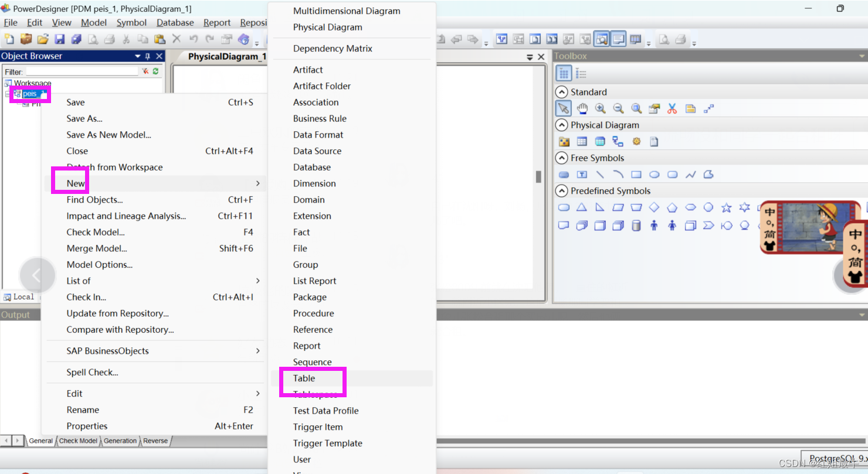This screenshot has height=474, width=868.
Task: Open the Database menu
Action: tap(174, 22)
